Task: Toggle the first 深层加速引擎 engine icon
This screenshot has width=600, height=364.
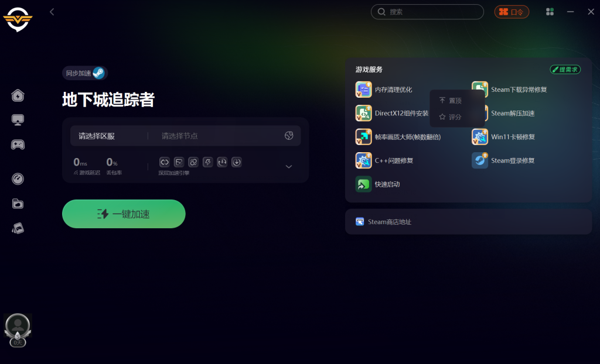Action: [x=165, y=162]
